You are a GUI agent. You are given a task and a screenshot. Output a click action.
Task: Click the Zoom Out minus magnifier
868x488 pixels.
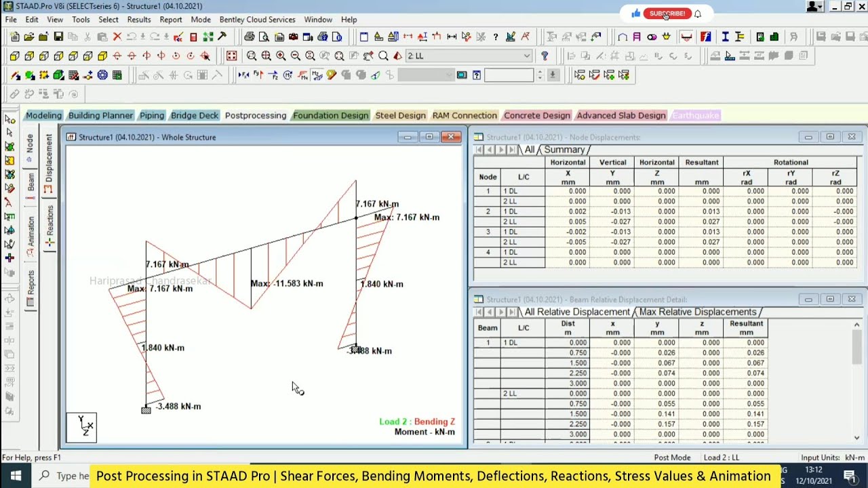295,56
